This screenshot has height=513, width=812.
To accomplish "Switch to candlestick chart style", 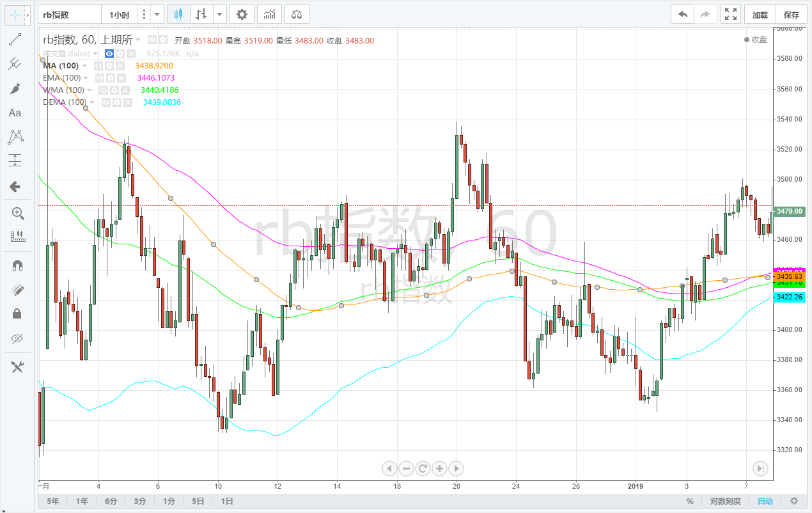I will 178,14.
